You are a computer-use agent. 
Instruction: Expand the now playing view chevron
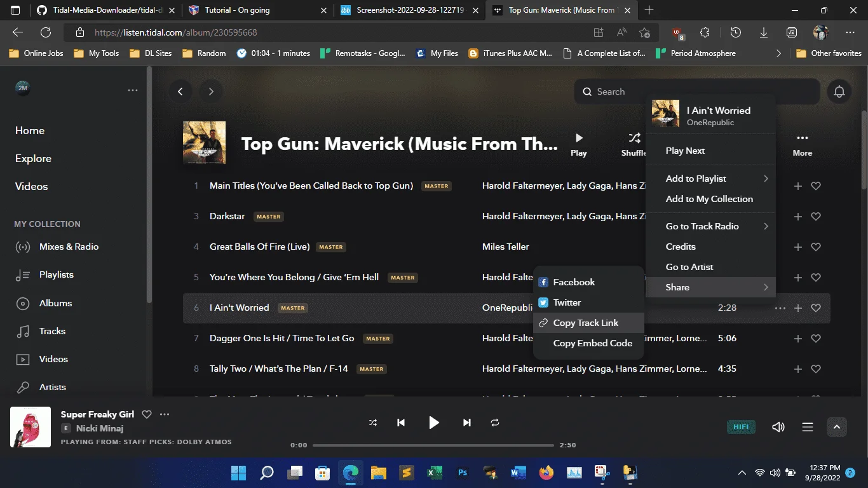[x=837, y=427]
